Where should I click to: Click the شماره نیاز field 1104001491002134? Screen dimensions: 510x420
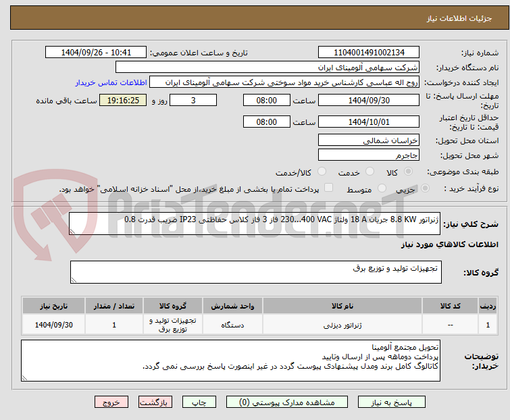click(369, 53)
